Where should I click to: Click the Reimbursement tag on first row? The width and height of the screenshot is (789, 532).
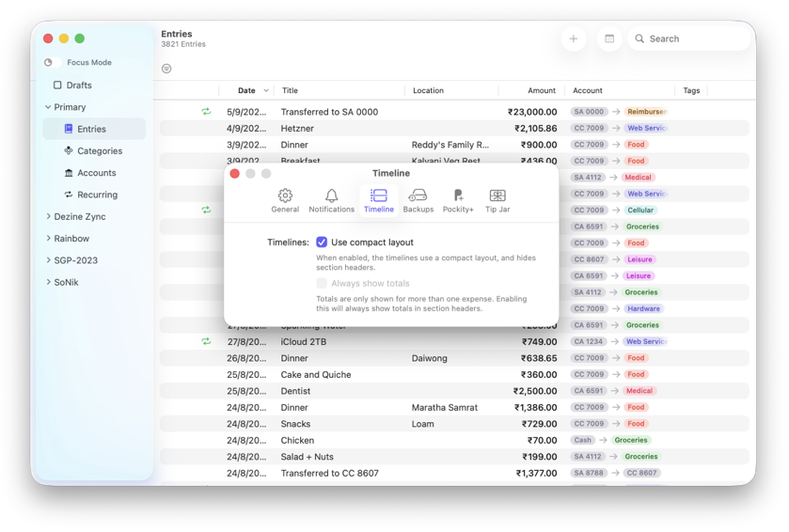click(x=646, y=112)
